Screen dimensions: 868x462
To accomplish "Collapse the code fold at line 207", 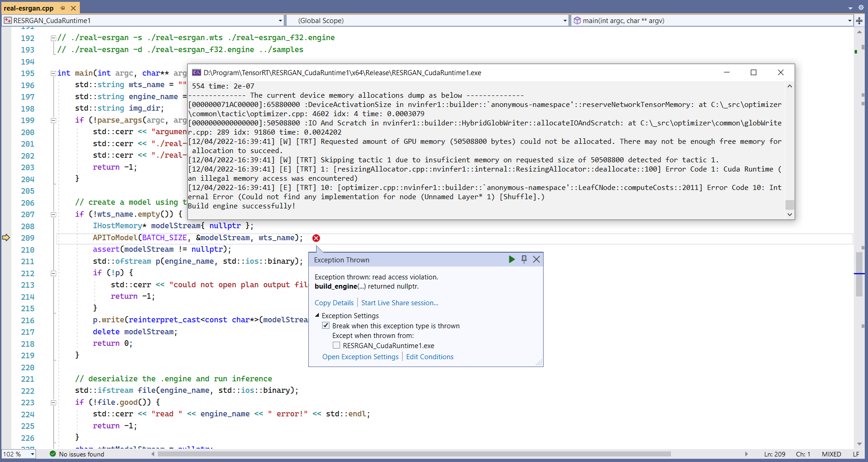I will point(53,214).
